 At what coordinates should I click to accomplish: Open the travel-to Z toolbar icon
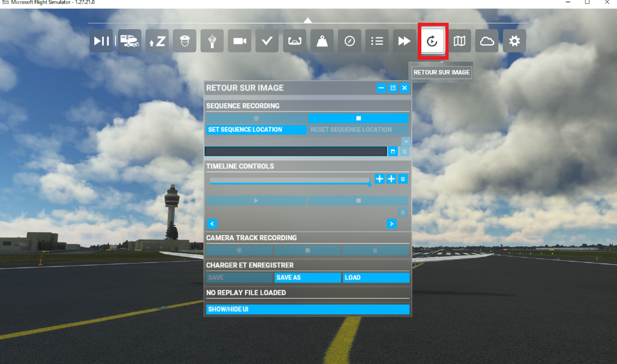coord(157,41)
